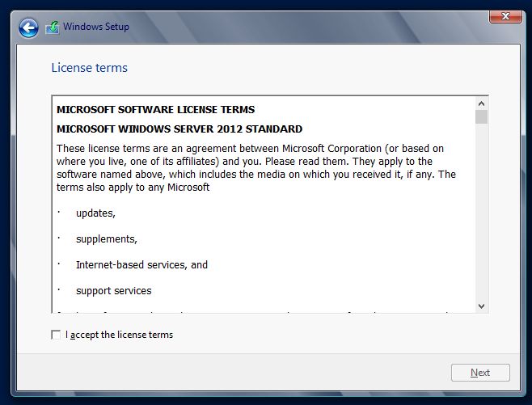Screen dimensions: 532x405
Task: Click the 'Internet-based services, and' bullet item
Action: pyautogui.click(x=141, y=264)
